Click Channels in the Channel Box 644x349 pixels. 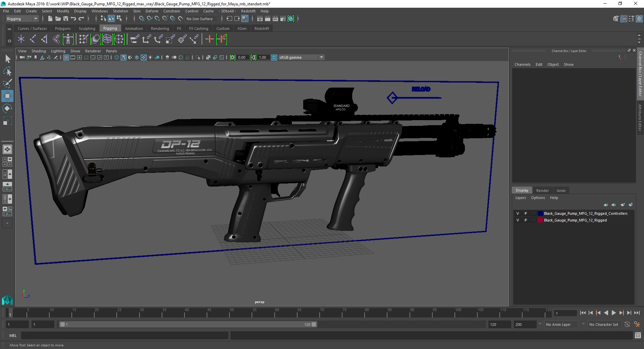click(522, 64)
